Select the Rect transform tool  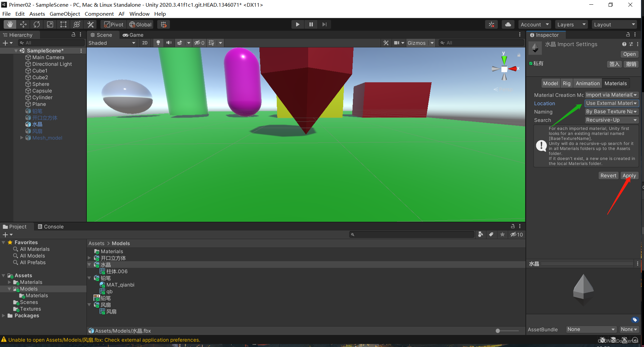coord(63,24)
